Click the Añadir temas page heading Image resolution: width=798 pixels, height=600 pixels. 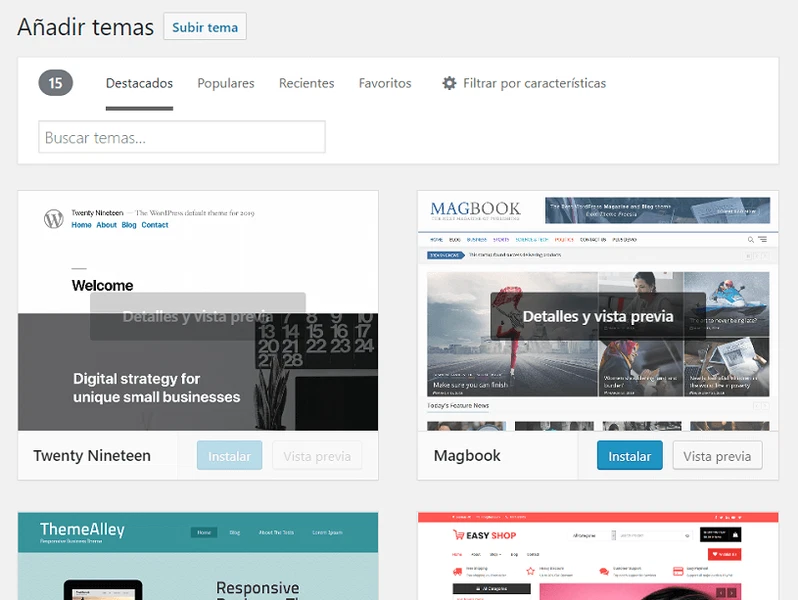(86, 26)
